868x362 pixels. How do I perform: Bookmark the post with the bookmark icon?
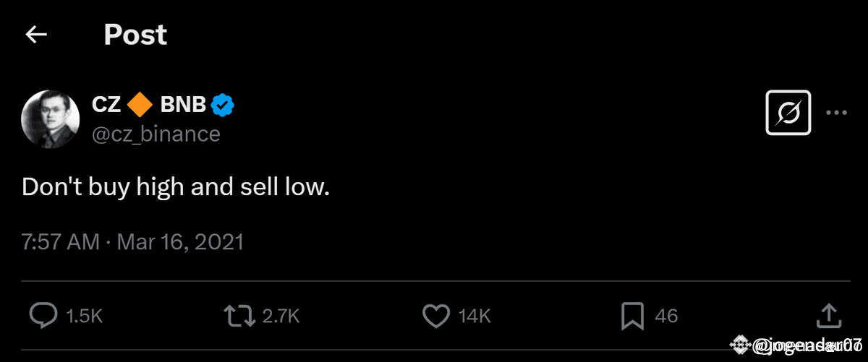click(x=632, y=315)
